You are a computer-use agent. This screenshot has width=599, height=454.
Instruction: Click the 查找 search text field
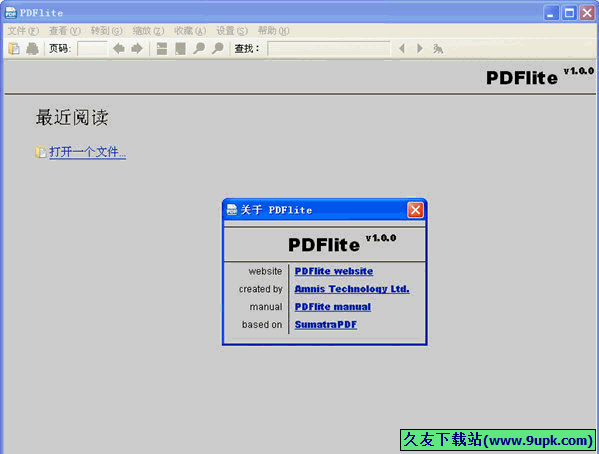329,49
